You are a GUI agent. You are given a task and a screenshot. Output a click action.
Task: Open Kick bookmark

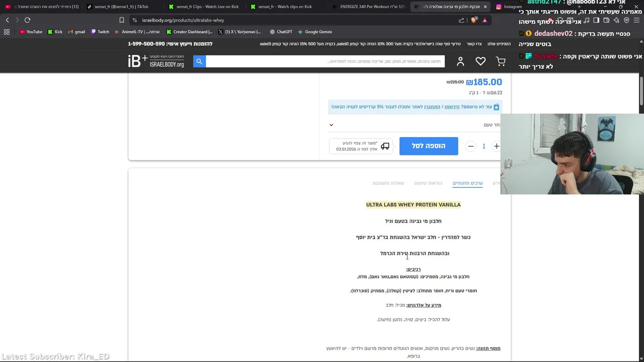point(55,32)
